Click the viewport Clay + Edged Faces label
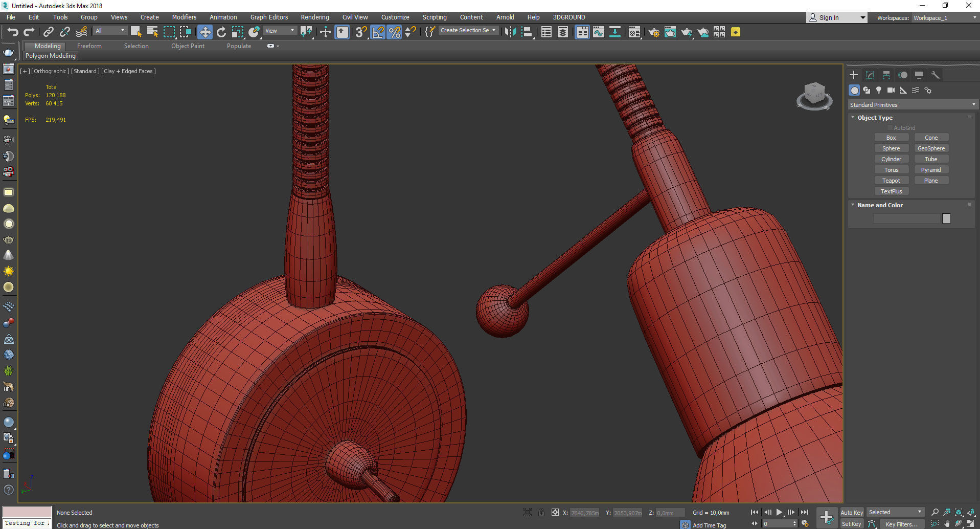Screen dimensions: 980x529 pos(128,71)
